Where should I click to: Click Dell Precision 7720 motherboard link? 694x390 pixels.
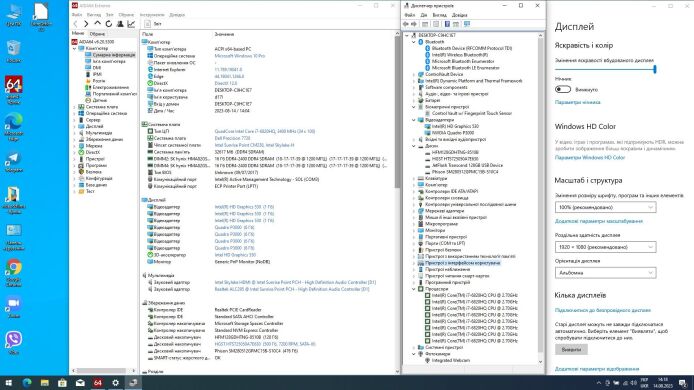click(232, 138)
